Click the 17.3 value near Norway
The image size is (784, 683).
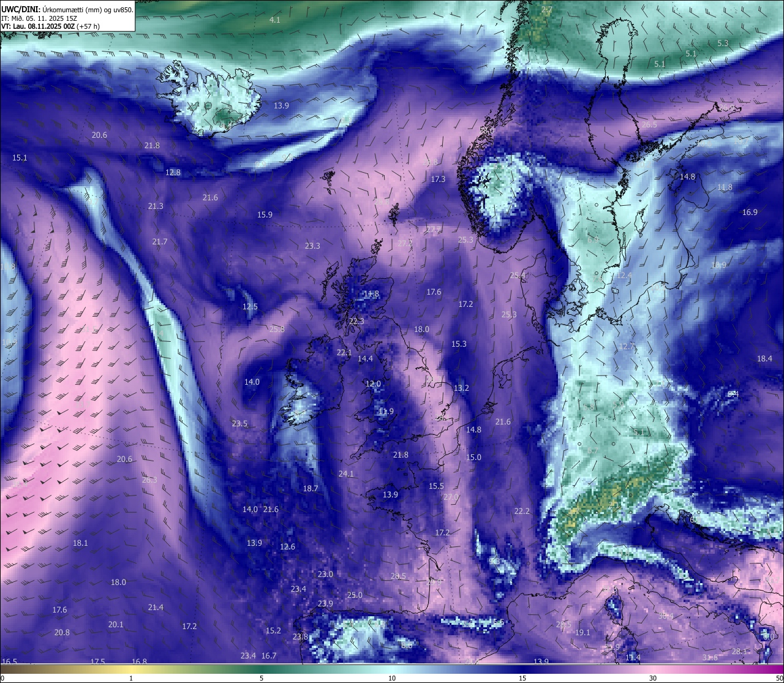click(438, 179)
